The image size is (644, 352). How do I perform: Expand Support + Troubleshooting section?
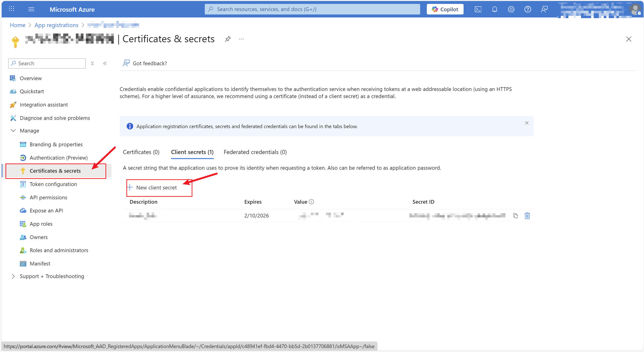pyautogui.click(x=13, y=276)
